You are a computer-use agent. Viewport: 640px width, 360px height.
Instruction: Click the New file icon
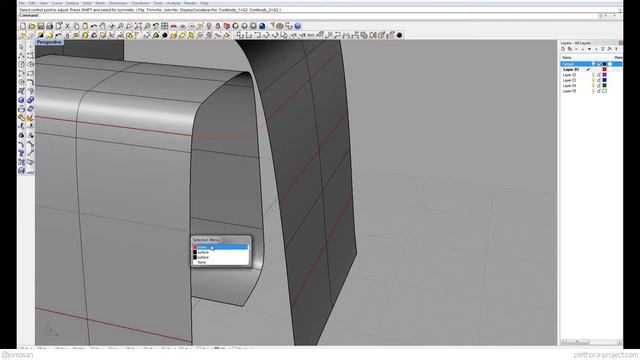23,26
